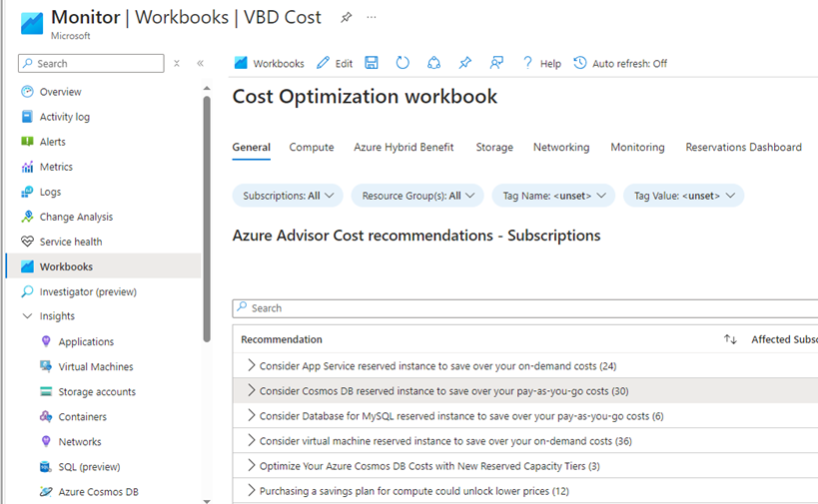Click the Monitor logo icon in header
The image size is (818, 504).
32,24
